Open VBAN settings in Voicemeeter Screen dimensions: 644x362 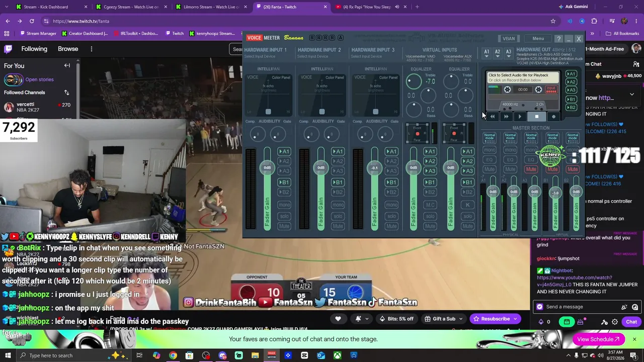(x=509, y=39)
